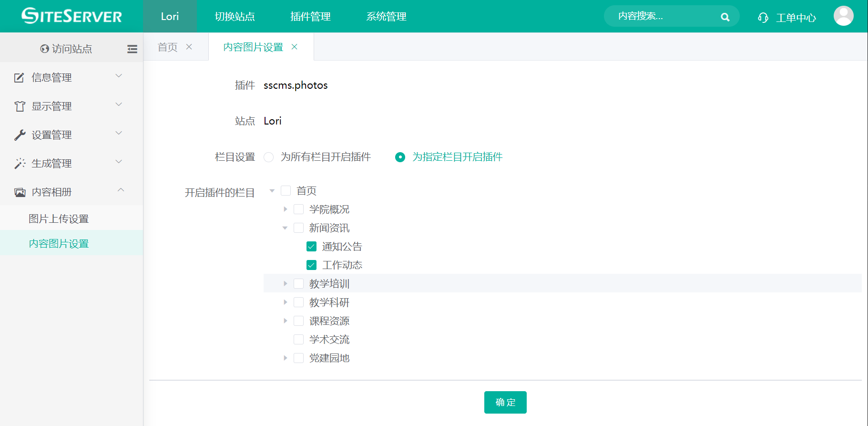Collapse the 新闻资讯 tree node
This screenshot has width=868, height=426.
(x=285, y=228)
